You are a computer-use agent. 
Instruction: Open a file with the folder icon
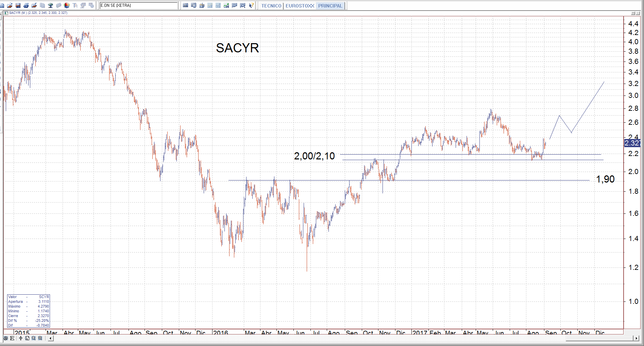(10, 5)
